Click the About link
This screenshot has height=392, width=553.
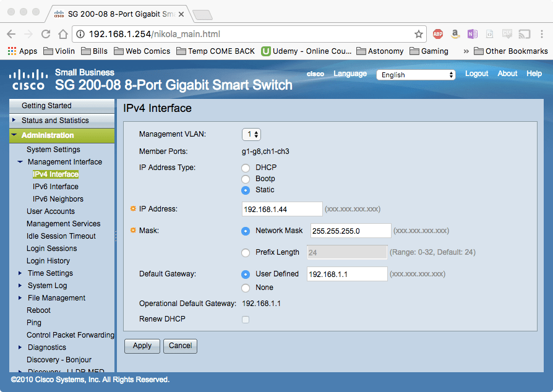pyautogui.click(x=507, y=74)
